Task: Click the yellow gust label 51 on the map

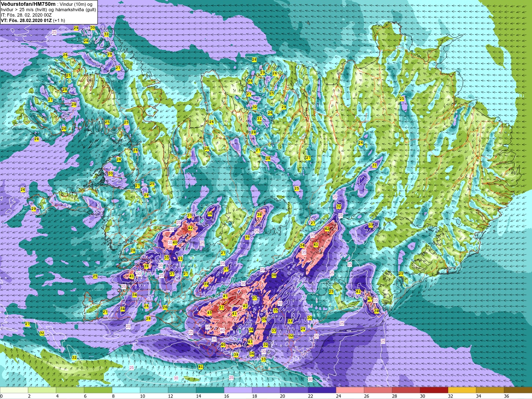Action: pos(222,308)
